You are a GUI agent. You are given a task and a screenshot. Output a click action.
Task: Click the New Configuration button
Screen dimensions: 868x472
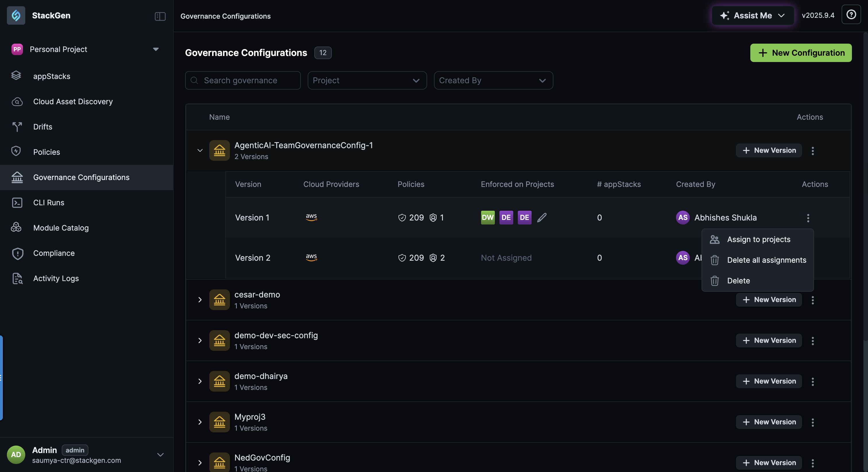pos(801,53)
